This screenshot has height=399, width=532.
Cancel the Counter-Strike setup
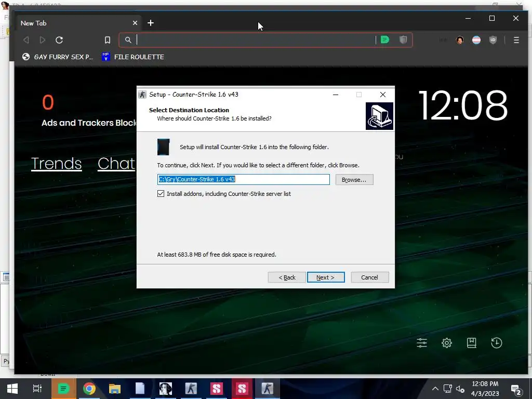point(369,277)
